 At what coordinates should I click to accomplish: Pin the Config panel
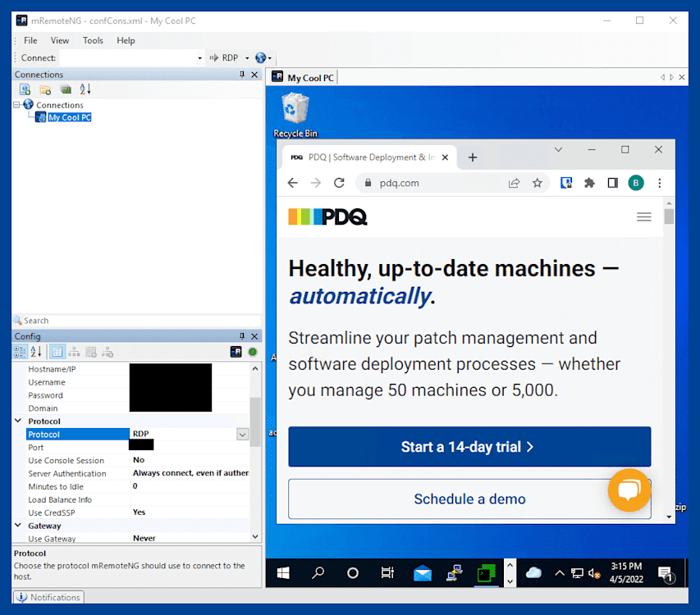242,336
